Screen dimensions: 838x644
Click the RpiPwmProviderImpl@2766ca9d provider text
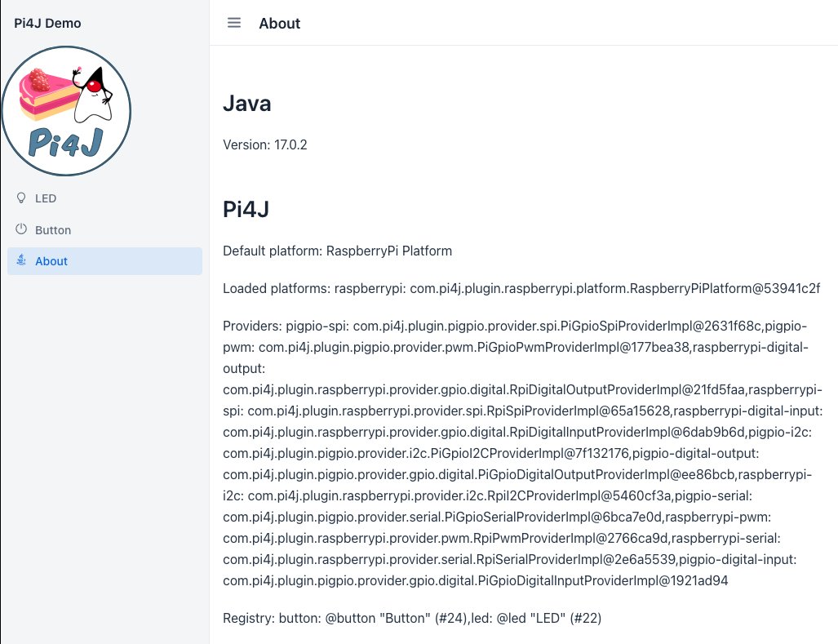(x=571, y=538)
